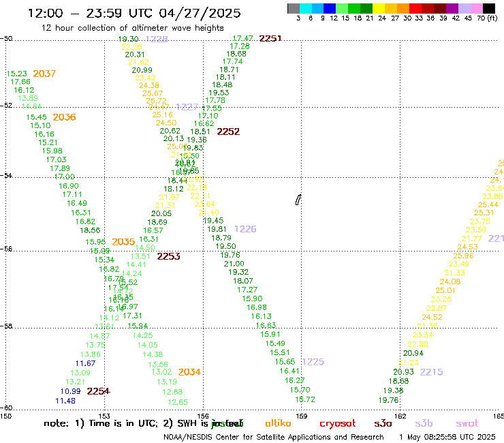Select the wave height value 21.00
Viewport: 504px width, 443px height.
[234, 264]
